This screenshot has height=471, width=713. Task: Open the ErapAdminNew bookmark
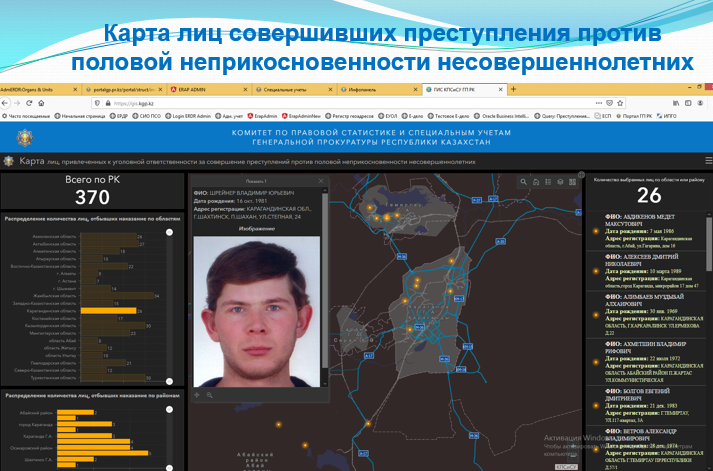pyautogui.click(x=301, y=116)
